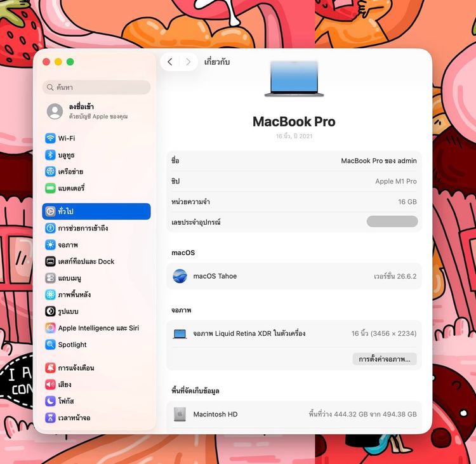Viewport: 476px width, 464px height.
Task: Click the Apple account avatar icon
Action: (55, 111)
